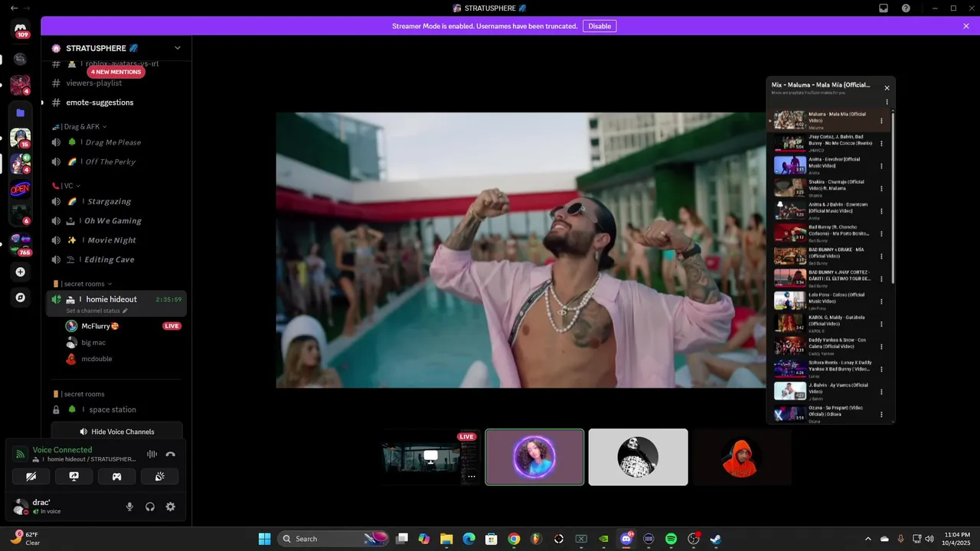
Task: Open the playlist panel's three-dot menu below close
Action: click(887, 102)
